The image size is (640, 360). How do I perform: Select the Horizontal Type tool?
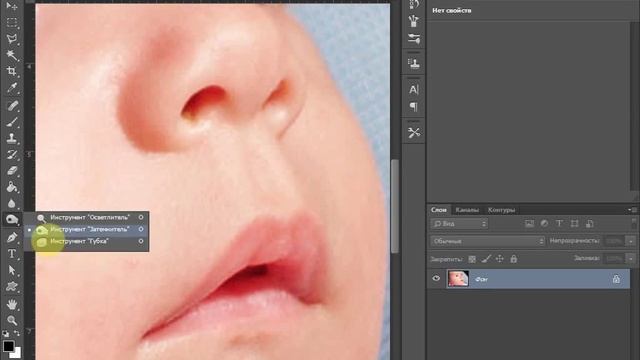click(12, 253)
